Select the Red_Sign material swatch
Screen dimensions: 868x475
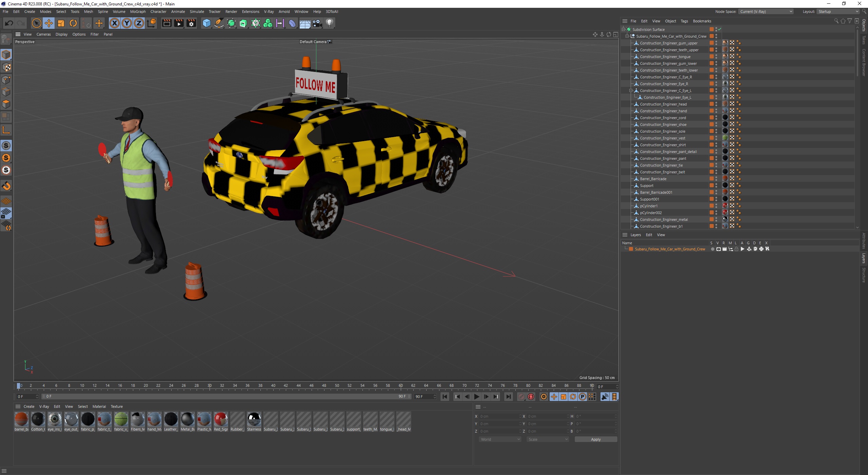(221, 422)
